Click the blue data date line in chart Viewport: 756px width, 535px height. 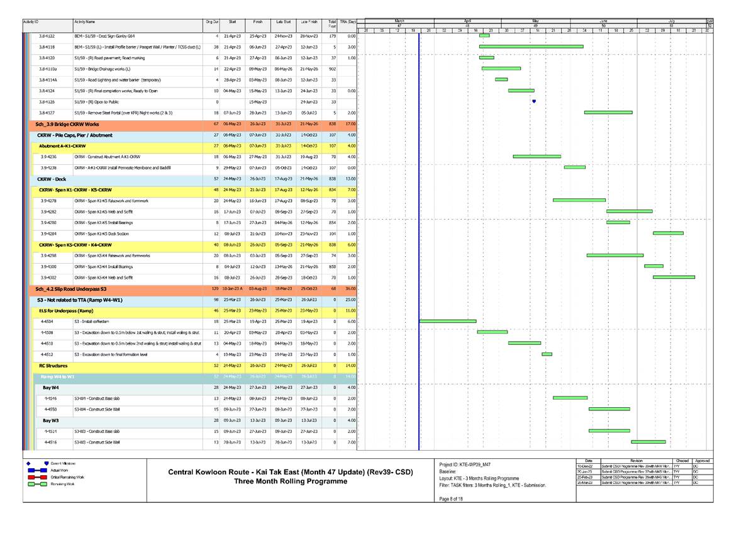coord(419,252)
